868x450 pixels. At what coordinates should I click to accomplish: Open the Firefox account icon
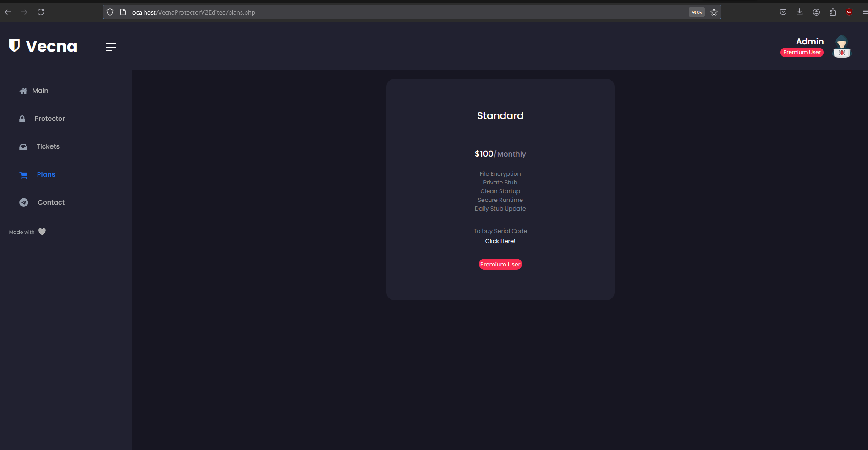[816, 12]
